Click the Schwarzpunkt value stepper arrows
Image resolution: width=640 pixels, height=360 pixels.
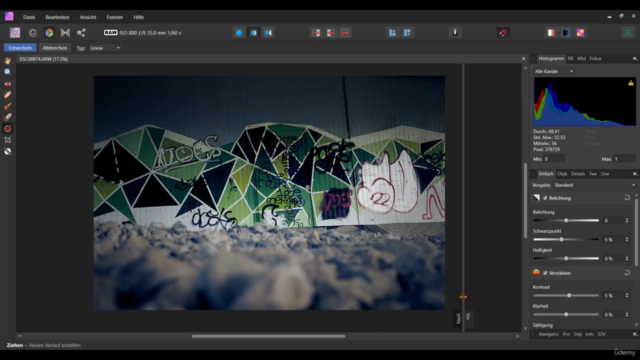point(627,240)
